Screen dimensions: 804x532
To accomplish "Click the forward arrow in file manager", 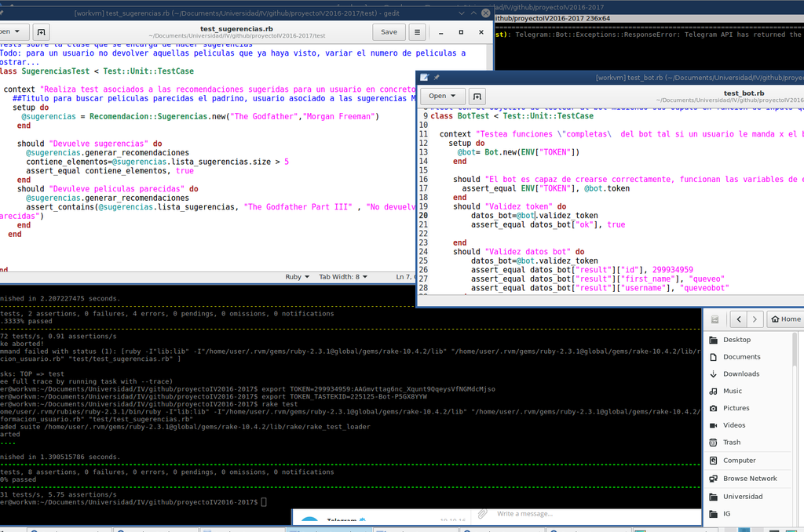I will pos(755,319).
